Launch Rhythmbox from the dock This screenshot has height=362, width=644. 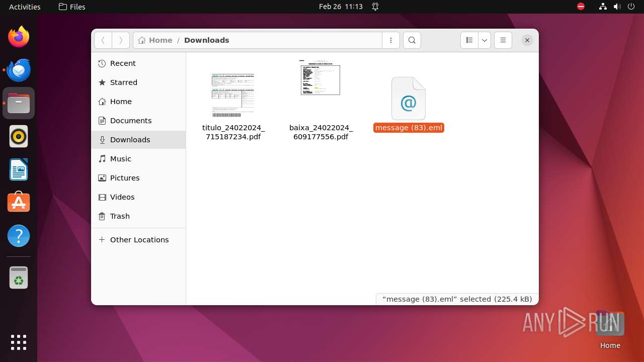coord(19,136)
